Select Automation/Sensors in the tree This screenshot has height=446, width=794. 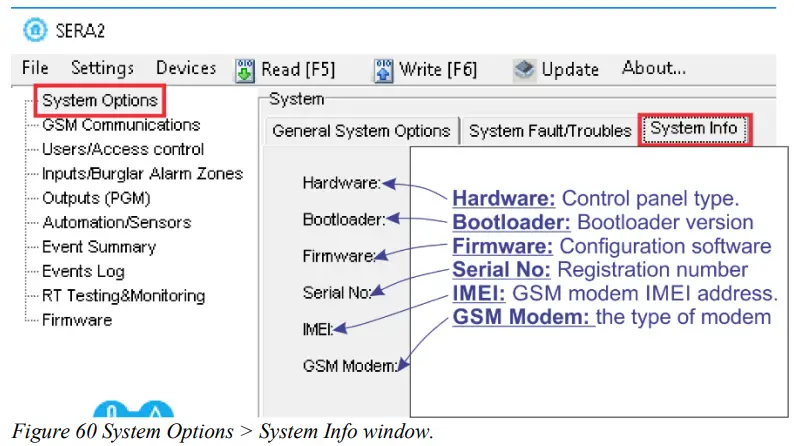tap(116, 222)
